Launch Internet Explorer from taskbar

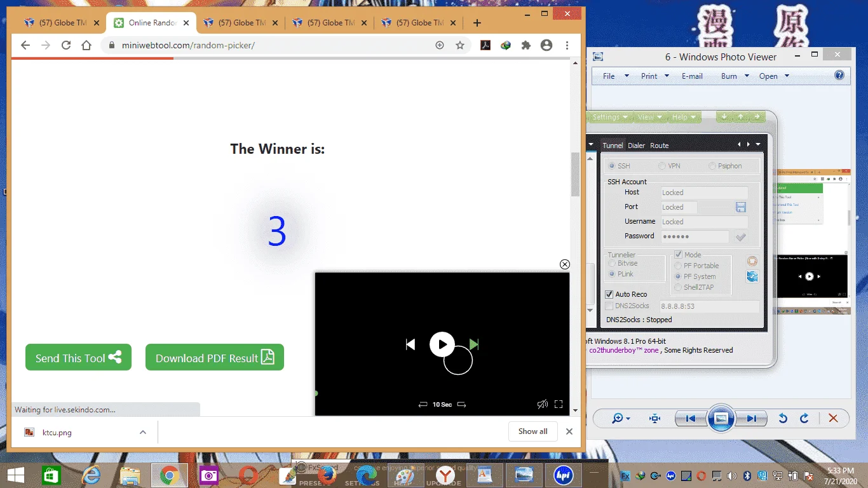point(92,475)
